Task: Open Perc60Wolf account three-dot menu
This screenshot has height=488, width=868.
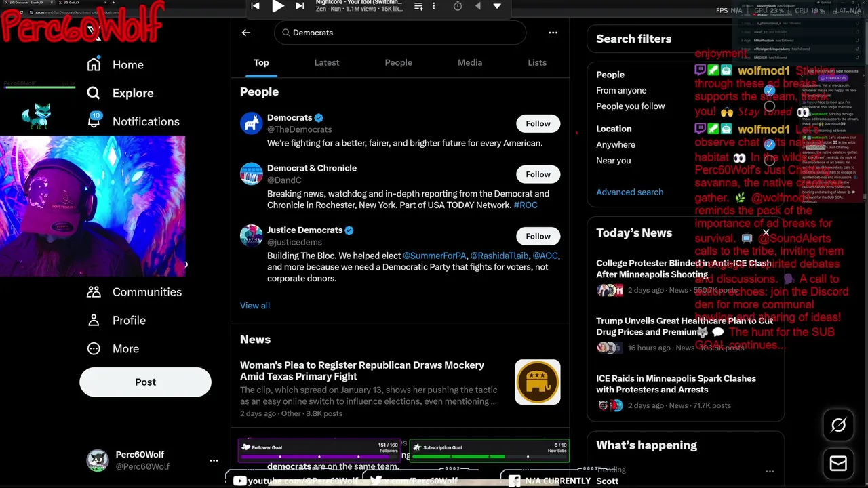Action: tap(214, 460)
